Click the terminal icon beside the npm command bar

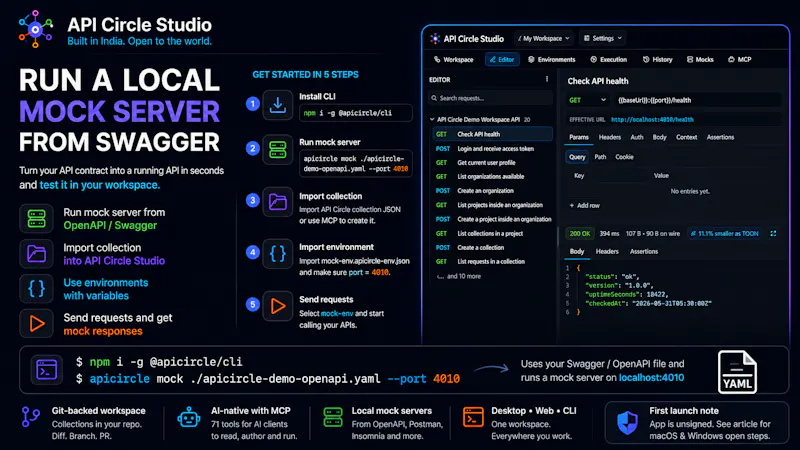pyautogui.click(x=46, y=370)
